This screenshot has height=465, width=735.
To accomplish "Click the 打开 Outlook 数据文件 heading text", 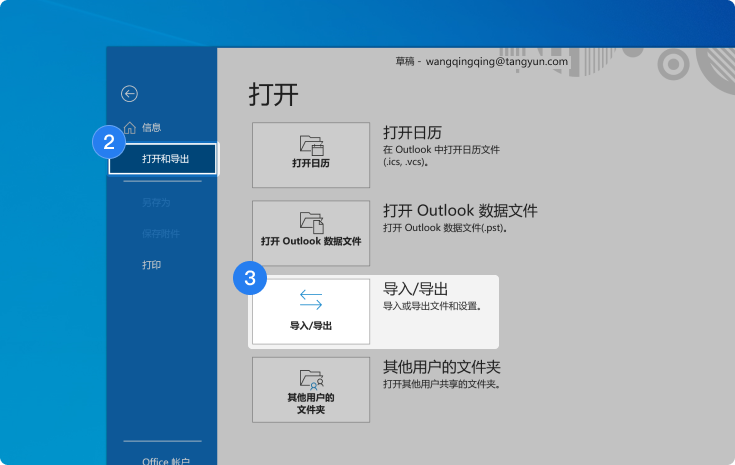I will [460, 210].
